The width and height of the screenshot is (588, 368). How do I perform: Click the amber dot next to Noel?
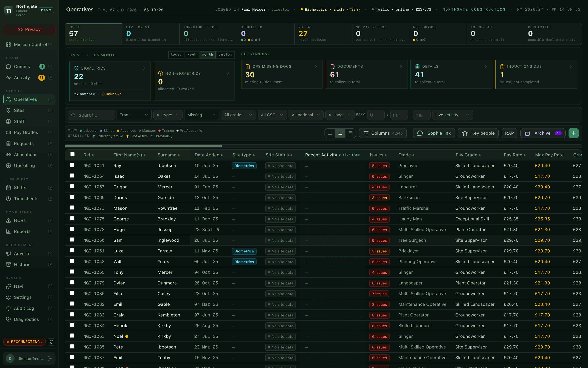click(x=127, y=336)
